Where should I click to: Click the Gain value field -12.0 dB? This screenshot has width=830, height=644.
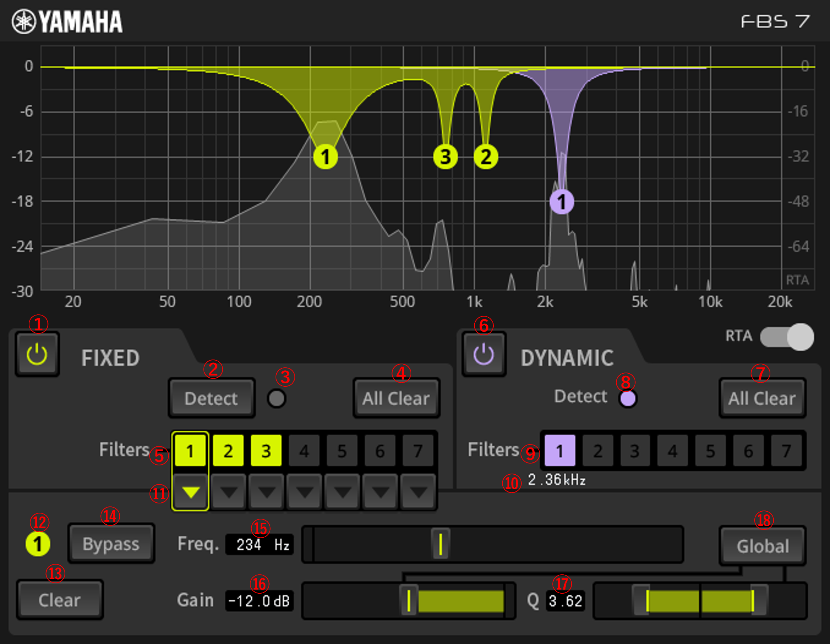(259, 601)
